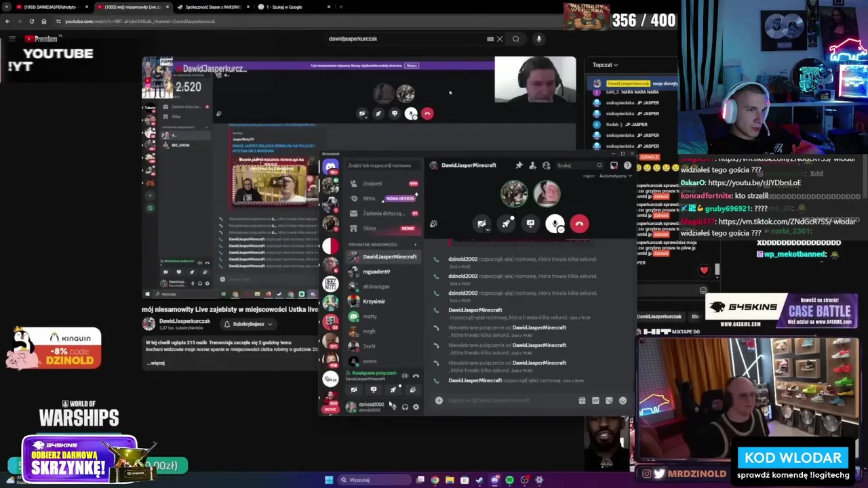Start activity from the bottom voice panel

[393, 390]
